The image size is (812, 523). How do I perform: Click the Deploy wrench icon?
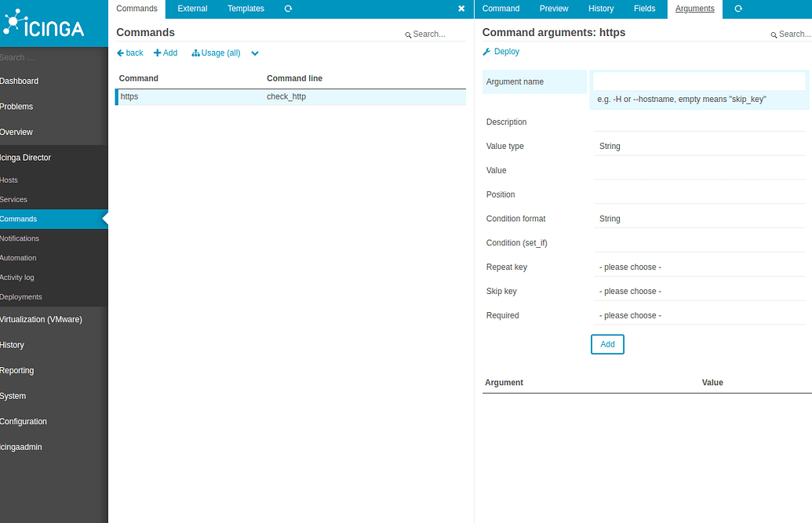click(x=488, y=51)
